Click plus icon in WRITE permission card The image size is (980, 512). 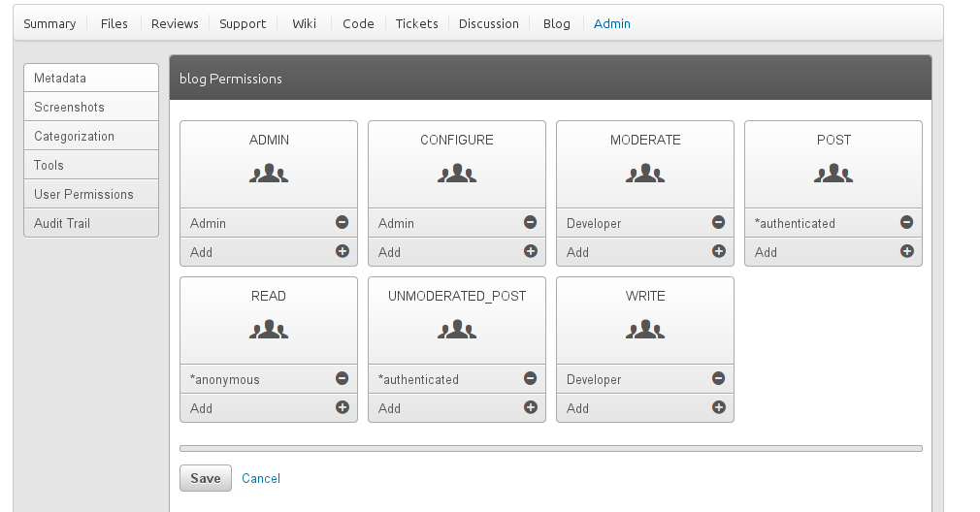(719, 407)
